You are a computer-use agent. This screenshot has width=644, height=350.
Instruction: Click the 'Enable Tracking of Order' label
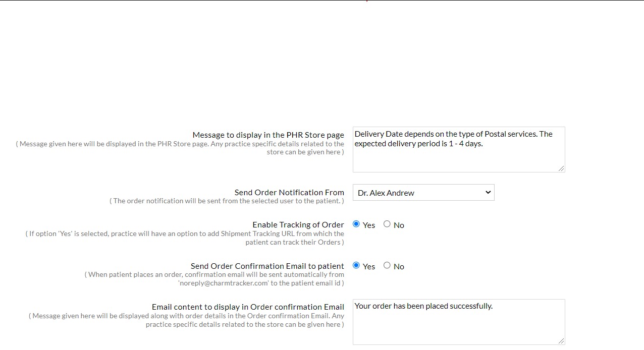[298, 225]
